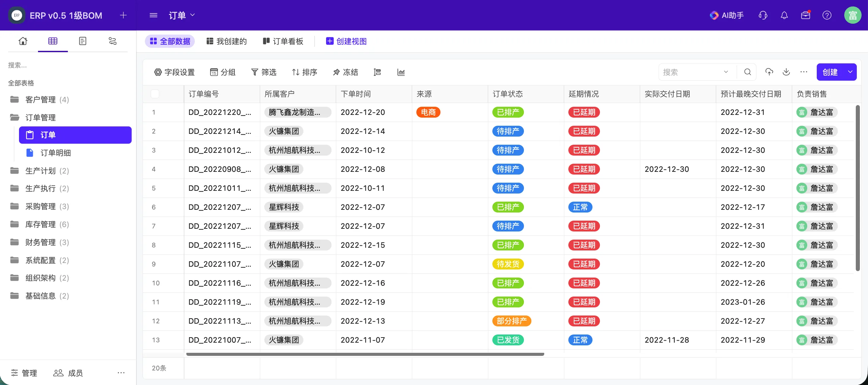Viewport: 868px width, 385px height.
Task: Click the upload cloud icon
Action: pyautogui.click(x=769, y=72)
